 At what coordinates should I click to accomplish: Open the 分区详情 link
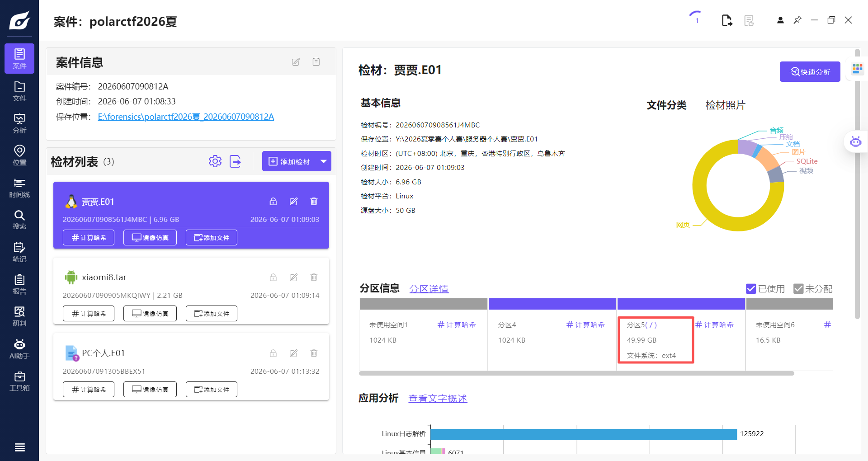click(429, 289)
